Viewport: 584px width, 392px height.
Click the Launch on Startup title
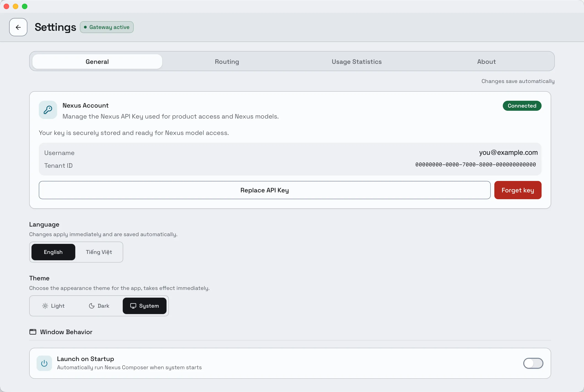(x=85, y=359)
